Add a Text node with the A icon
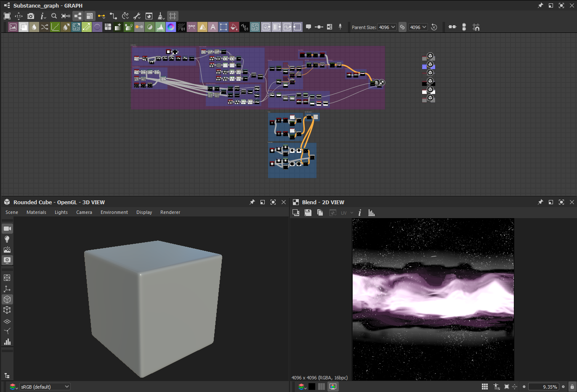 (213, 27)
